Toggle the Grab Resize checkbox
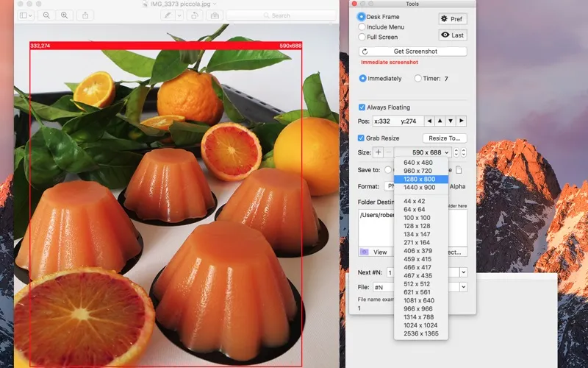The width and height of the screenshot is (588, 368). pos(361,138)
